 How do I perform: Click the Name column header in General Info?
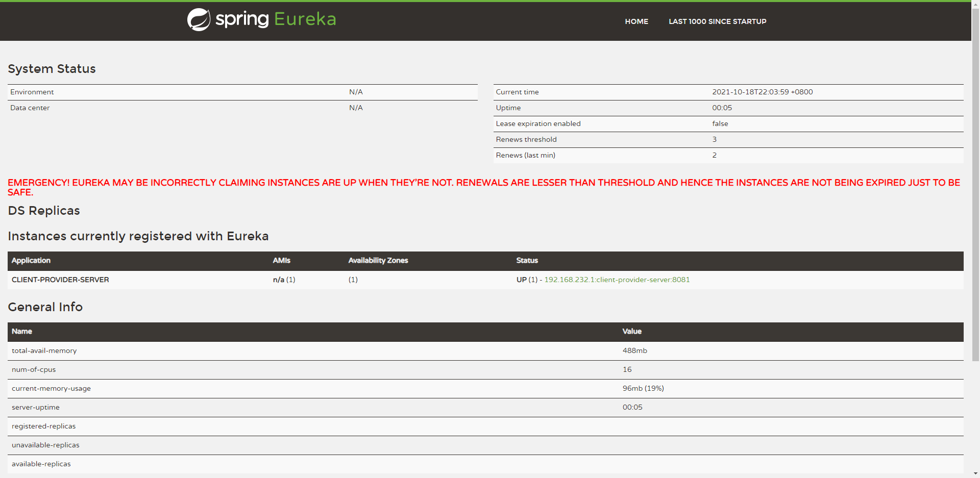22,331
